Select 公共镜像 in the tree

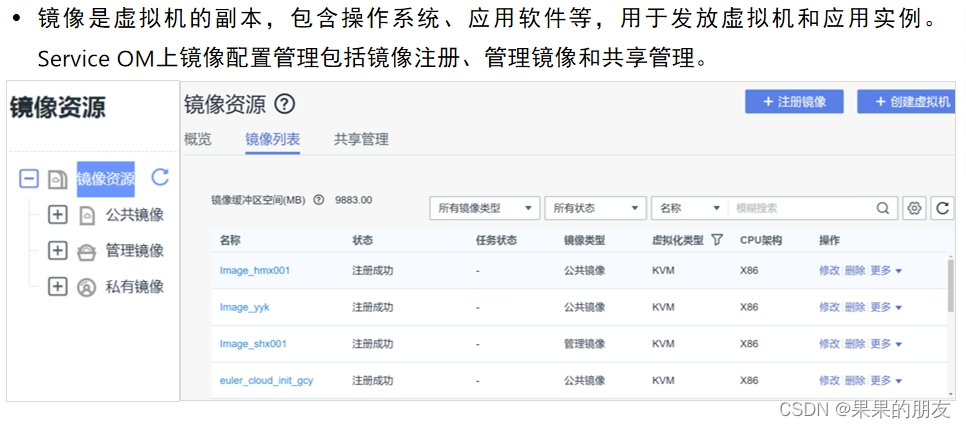point(134,215)
